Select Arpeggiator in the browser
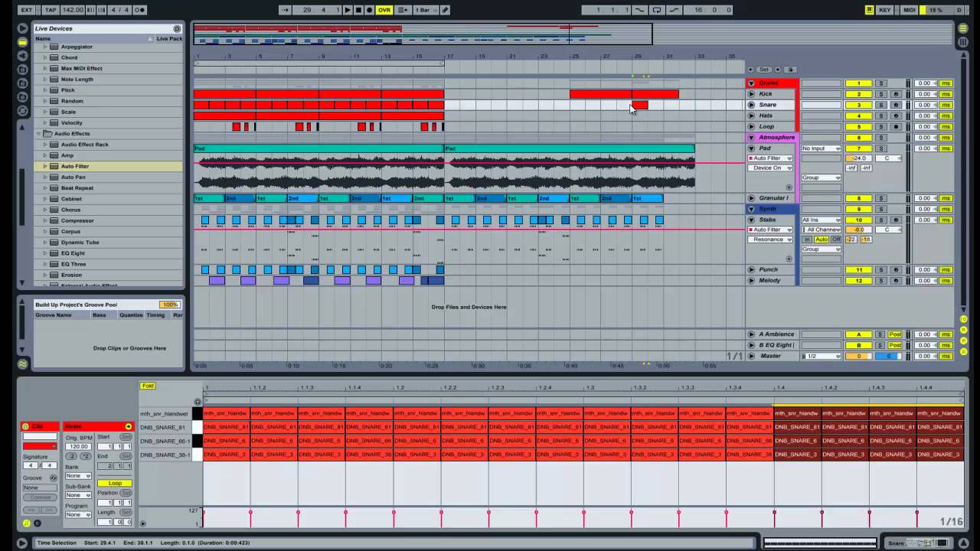This screenshot has height=551, width=980. tap(77, 47)
